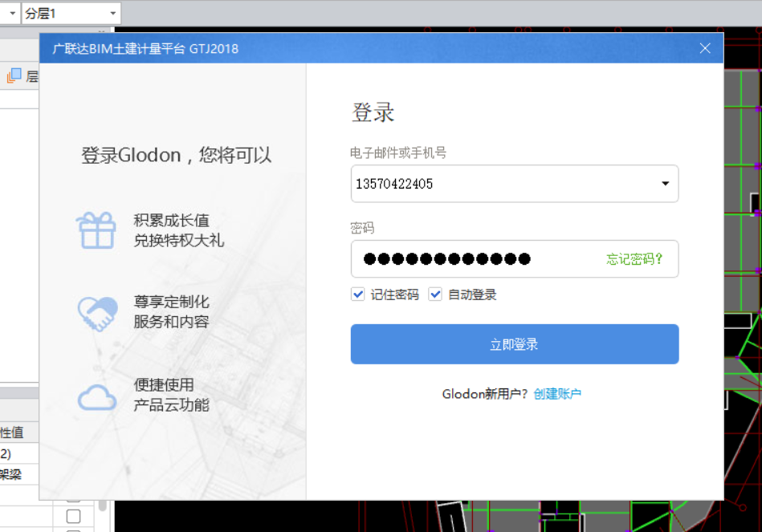Click the 立即登录 button
Screen dimensions: 762x532
click(x=514, y=344)
